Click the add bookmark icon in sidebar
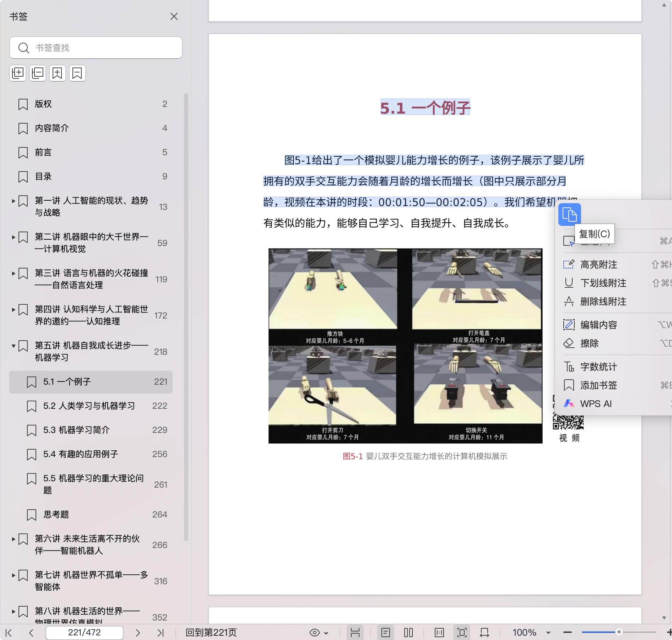Image resolution: width=672 pixels, height=640 pixels. click(x=58, y=73)
